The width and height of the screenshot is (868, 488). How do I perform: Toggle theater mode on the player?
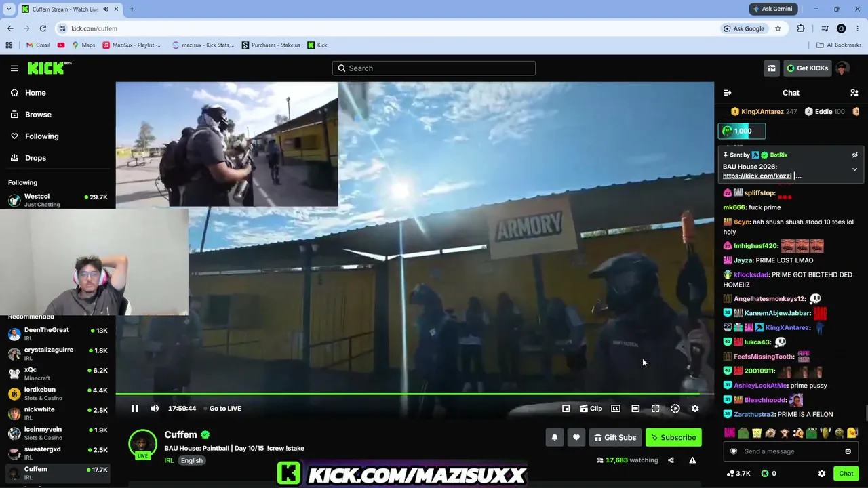[635, 409]
